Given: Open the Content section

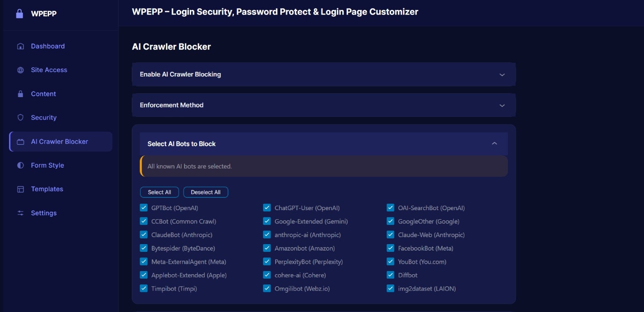Looking at the screenshot, I should pos(61,94).
